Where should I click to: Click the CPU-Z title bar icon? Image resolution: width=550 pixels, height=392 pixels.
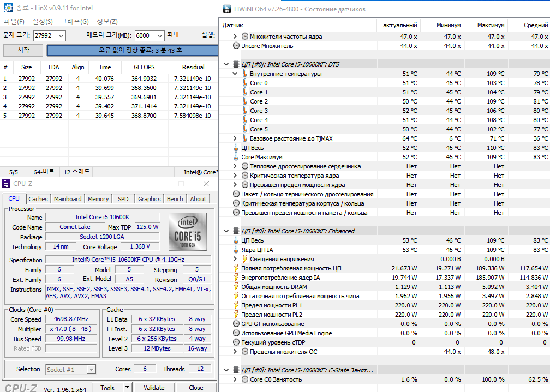pyautogui.click(x=6, y=184)
